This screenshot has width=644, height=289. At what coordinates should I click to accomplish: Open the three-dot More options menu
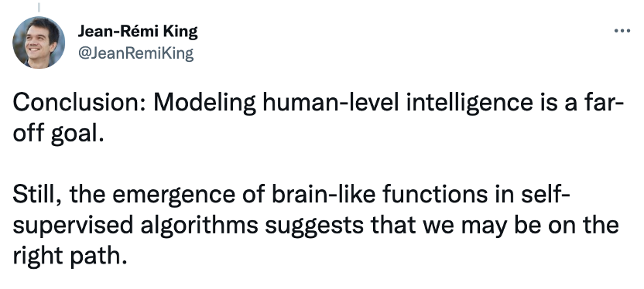(622, 31)
